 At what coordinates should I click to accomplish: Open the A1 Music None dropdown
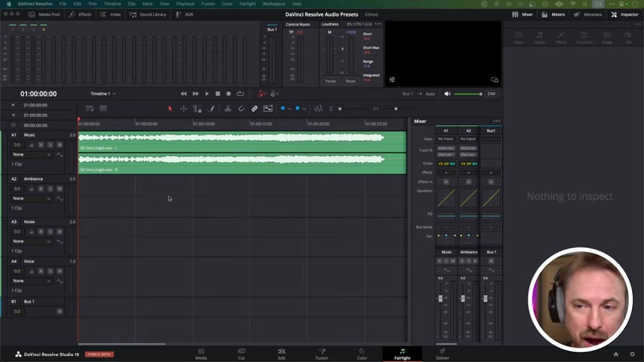coord(32,155)
